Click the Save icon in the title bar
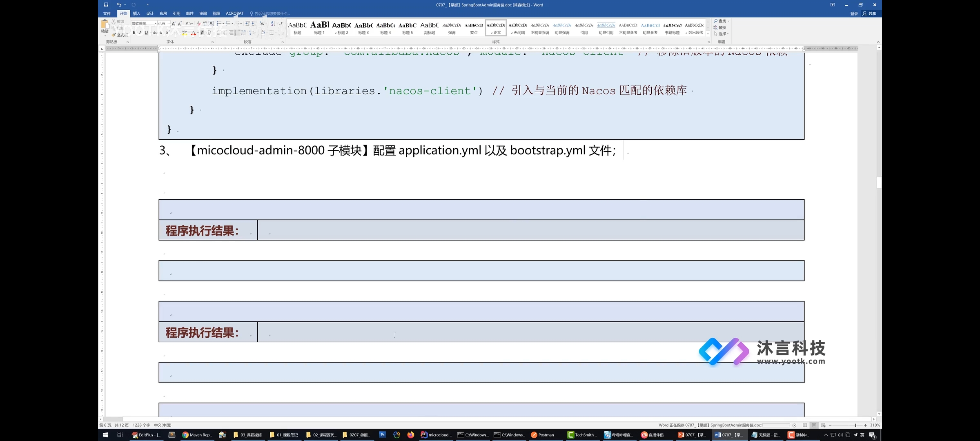This screenshot has width=980, height=441. pyautogui.click(x=106, y=5)
